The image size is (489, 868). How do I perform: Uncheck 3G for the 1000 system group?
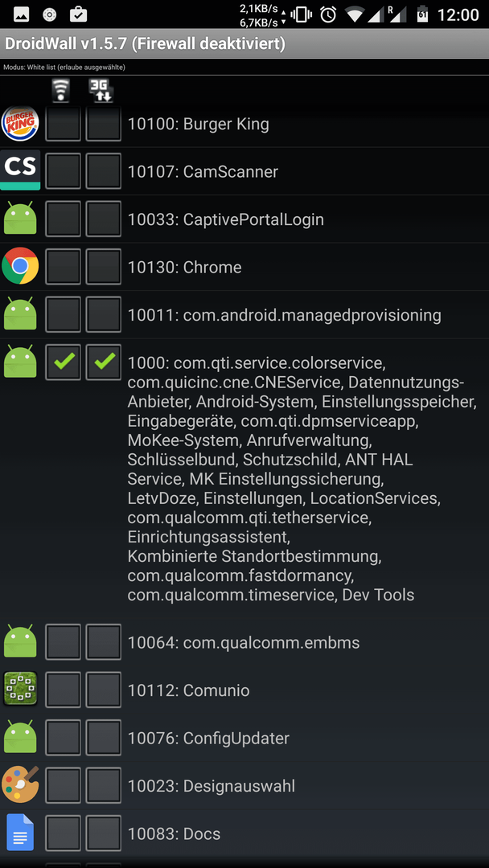click(x=104, y=362)
